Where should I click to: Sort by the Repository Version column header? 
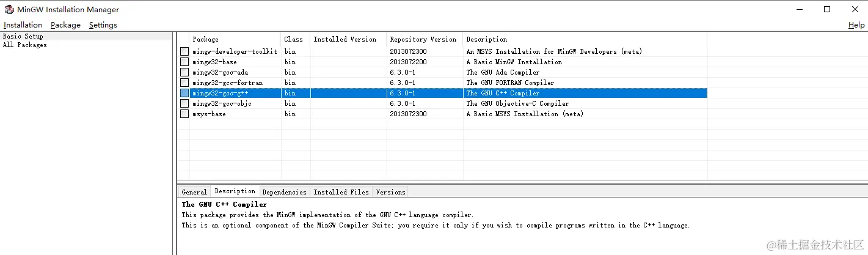click(x=425, y=39)
